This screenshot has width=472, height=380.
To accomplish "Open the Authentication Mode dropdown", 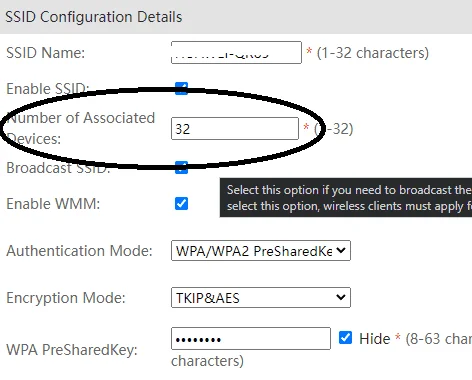I will (261, 251).
